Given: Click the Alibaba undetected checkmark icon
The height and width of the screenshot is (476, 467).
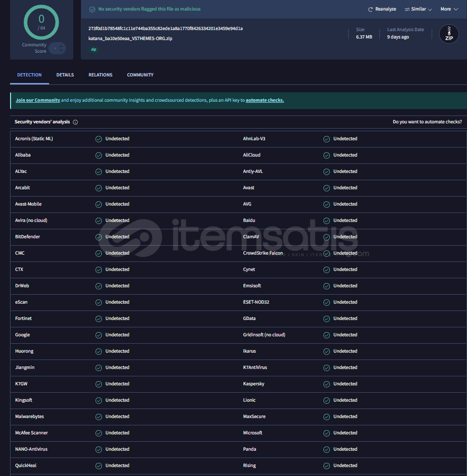Looking at the screenshot, I should click(x=99, y=156).
